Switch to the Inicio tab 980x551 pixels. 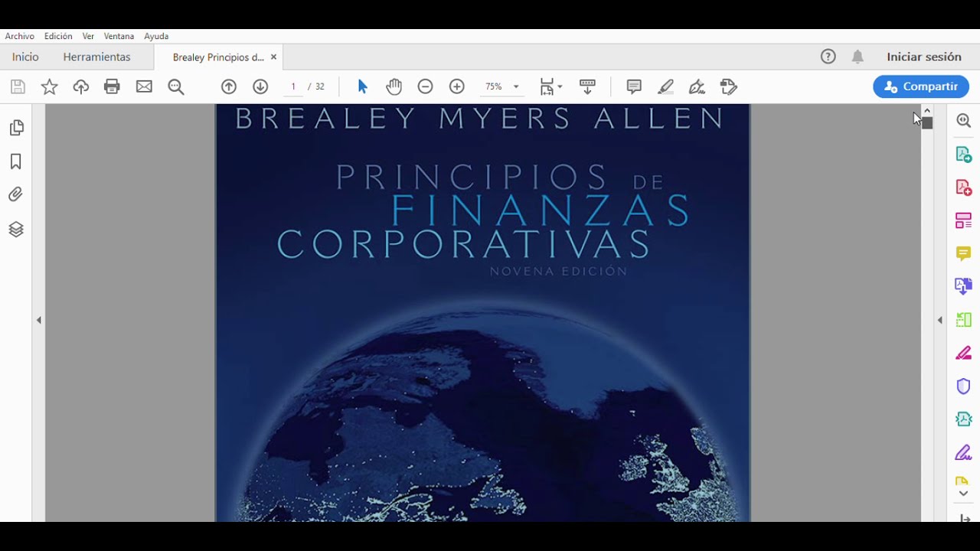tap(25, 57)
